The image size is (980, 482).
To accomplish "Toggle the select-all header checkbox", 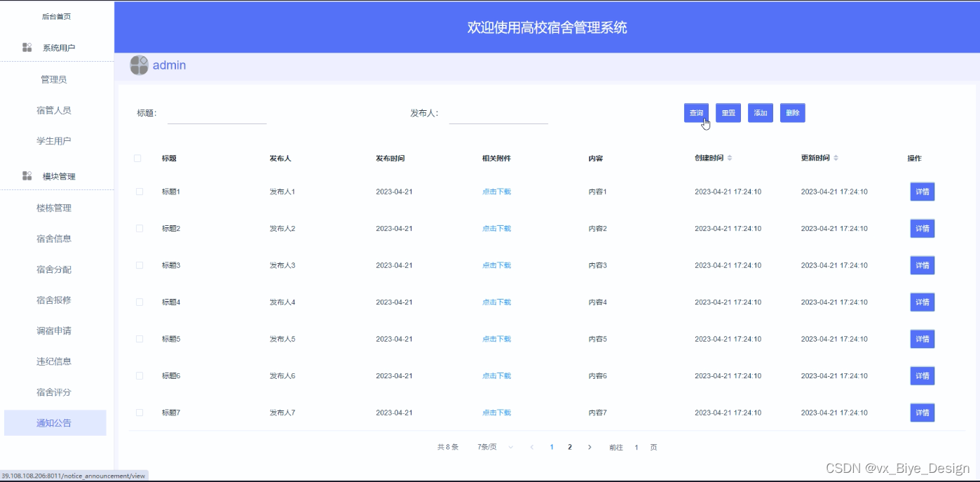I will [x=137, y=159].
